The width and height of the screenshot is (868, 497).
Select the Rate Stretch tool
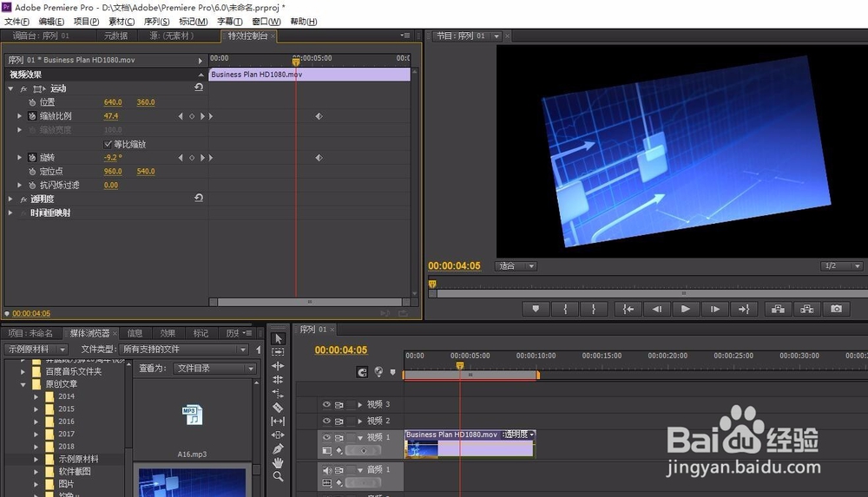(x=278, y=394)
